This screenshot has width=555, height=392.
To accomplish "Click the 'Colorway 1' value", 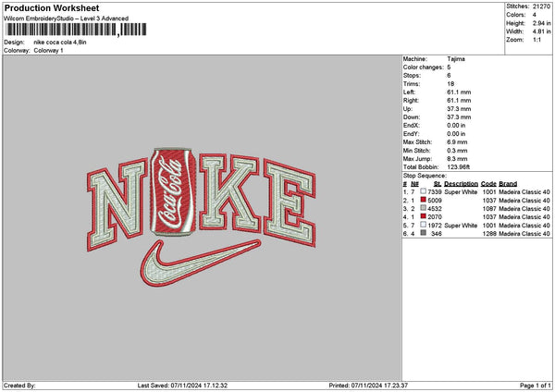I will pos(48,50).
